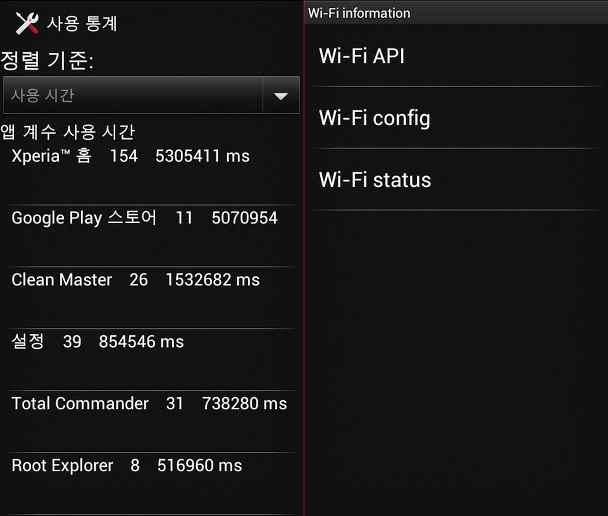Select the Clean Master usage row
The height and width of the screenshot is (516, 608).
coord(151,298)
